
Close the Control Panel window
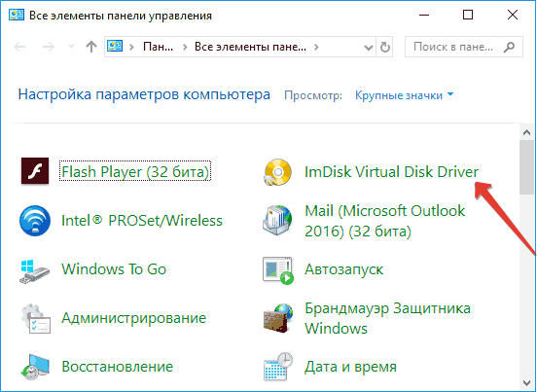pos(513,15)
